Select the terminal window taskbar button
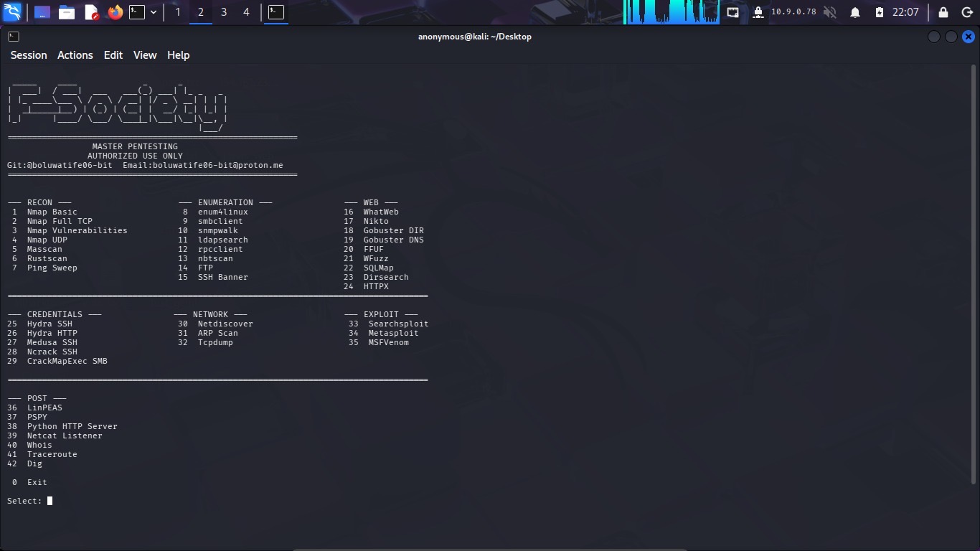 coord(276,12)
